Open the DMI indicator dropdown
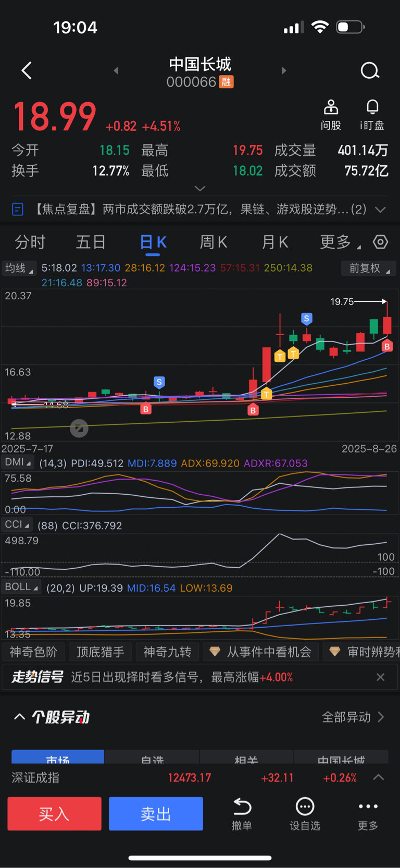The image size is (400, 868). tap(18, 462)
